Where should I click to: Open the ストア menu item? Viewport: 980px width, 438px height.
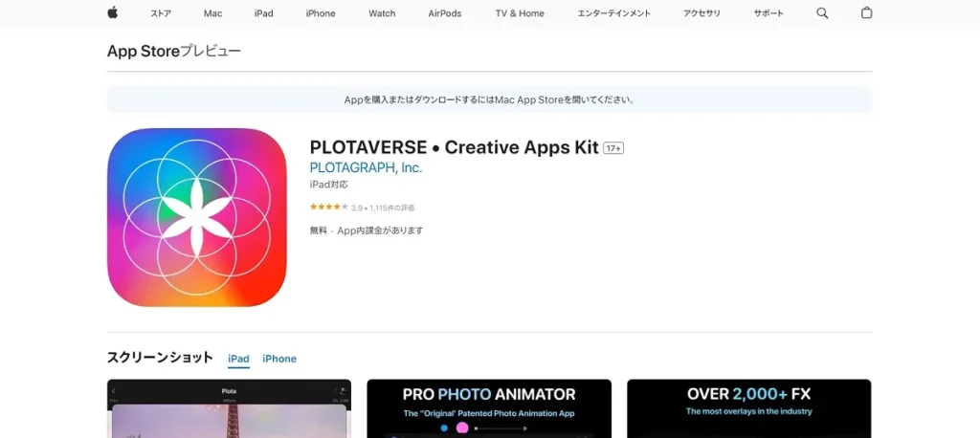tap(161, 13)
